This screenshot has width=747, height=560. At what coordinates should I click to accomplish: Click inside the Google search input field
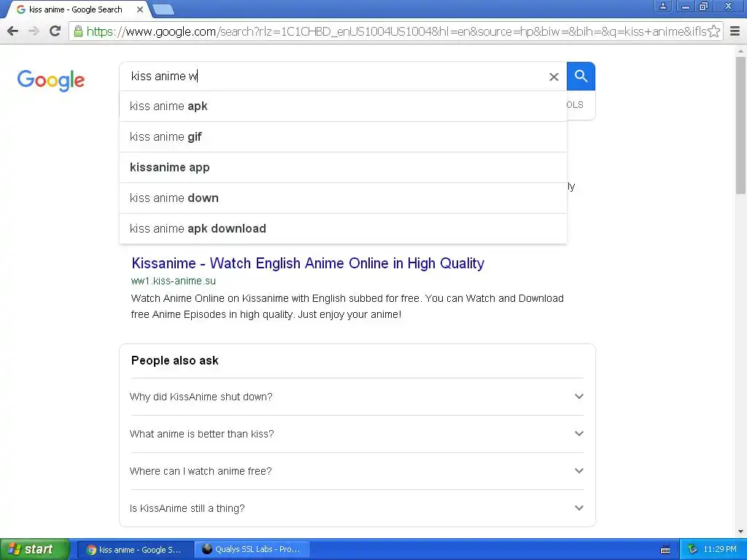click(x=333, y=76)
